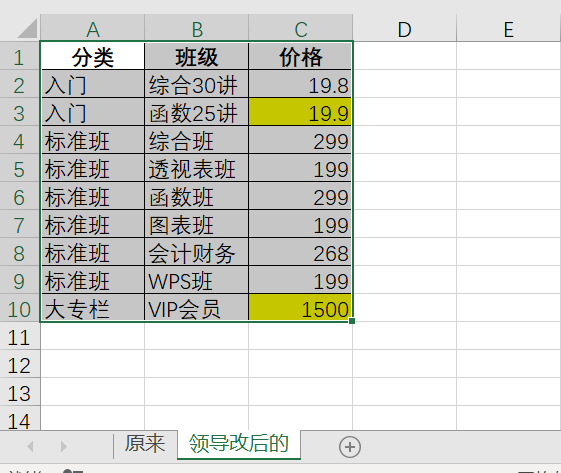Viewport: 561px width, 473px height.
Task: Click the select-all corner triangle
Action: (x=28, y=28)
